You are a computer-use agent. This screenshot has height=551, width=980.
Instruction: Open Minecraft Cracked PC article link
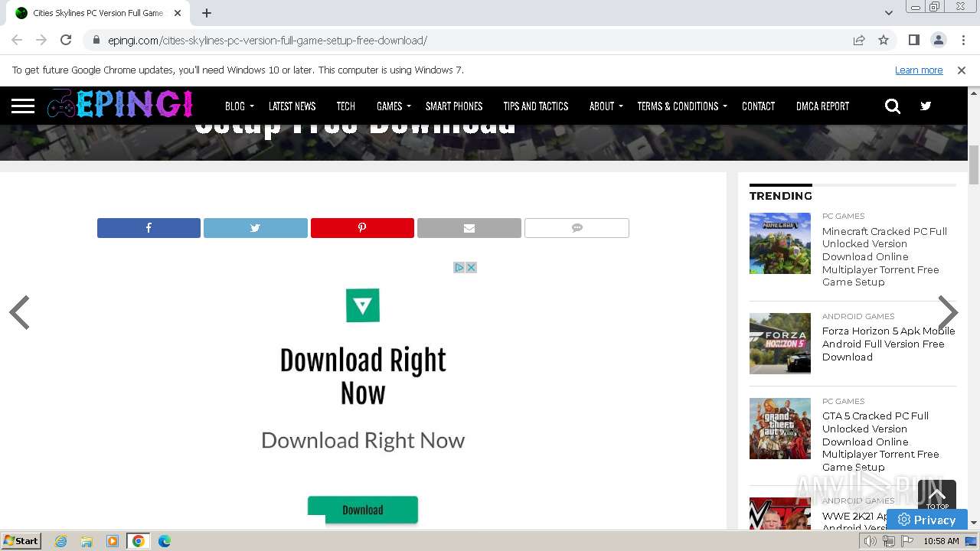click(884, 256)
